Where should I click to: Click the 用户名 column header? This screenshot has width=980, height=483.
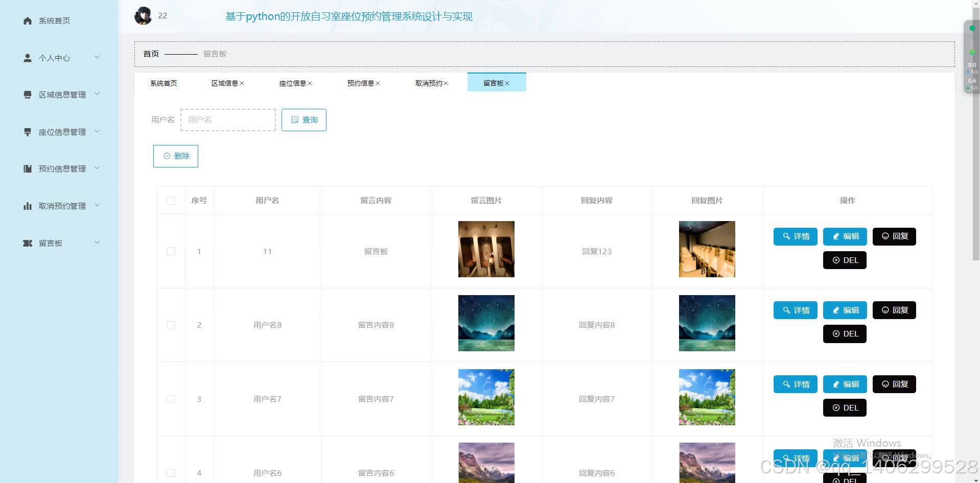tap(267, 201)
